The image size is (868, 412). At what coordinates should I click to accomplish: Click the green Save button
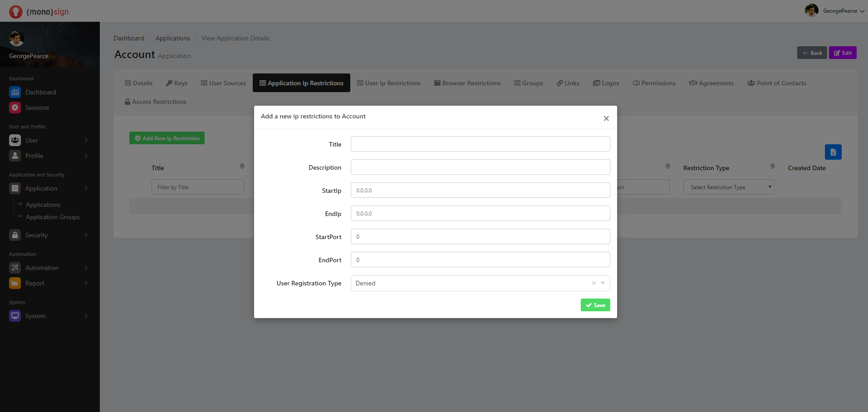(x=595, y=305)
